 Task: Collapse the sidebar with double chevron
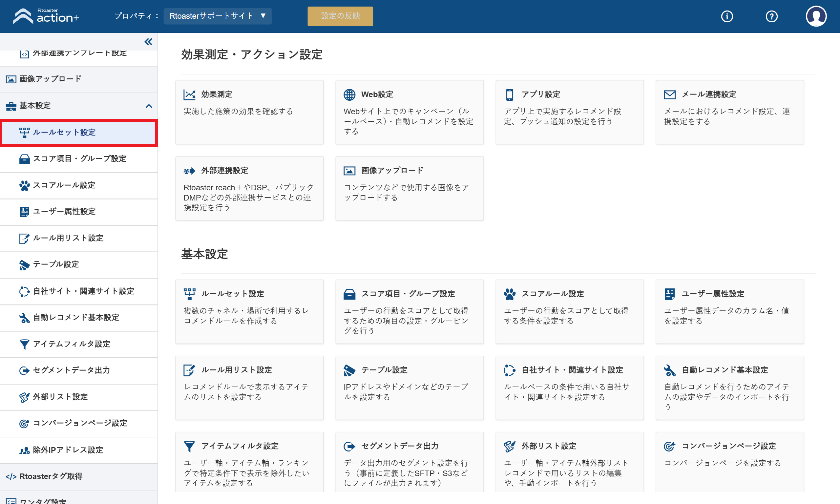pos(148,42)
